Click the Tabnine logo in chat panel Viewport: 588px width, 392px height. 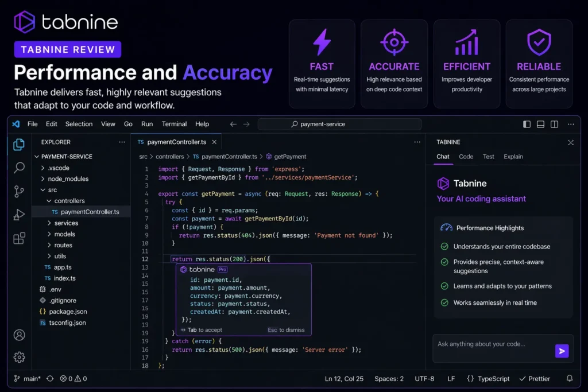443,183
